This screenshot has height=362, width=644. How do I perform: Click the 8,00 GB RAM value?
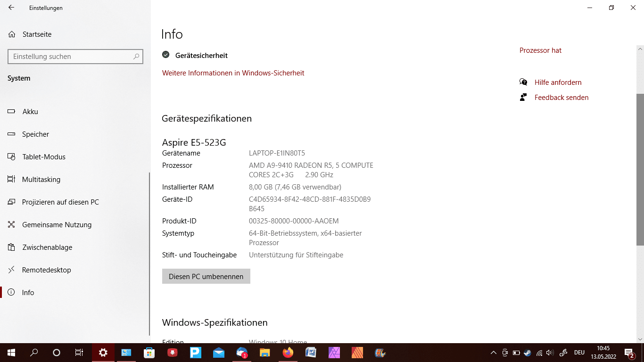pyautogui.click(x=295, y=187)
